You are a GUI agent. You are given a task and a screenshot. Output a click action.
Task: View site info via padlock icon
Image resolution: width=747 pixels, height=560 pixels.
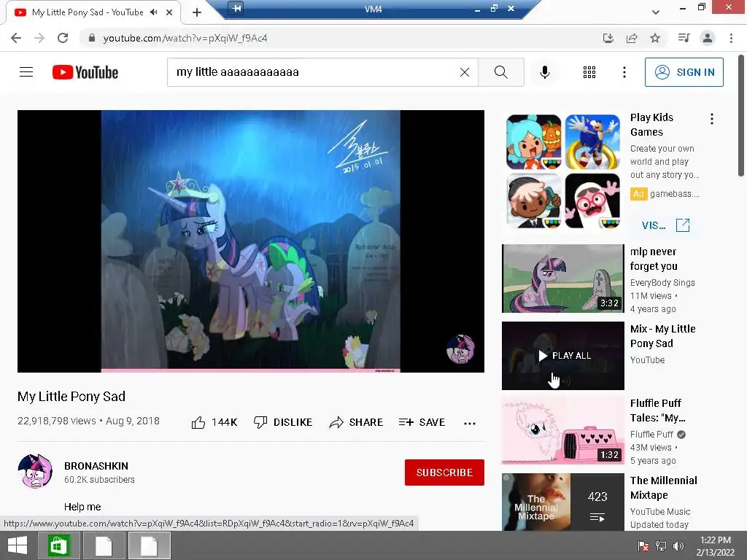click(92, 38)
